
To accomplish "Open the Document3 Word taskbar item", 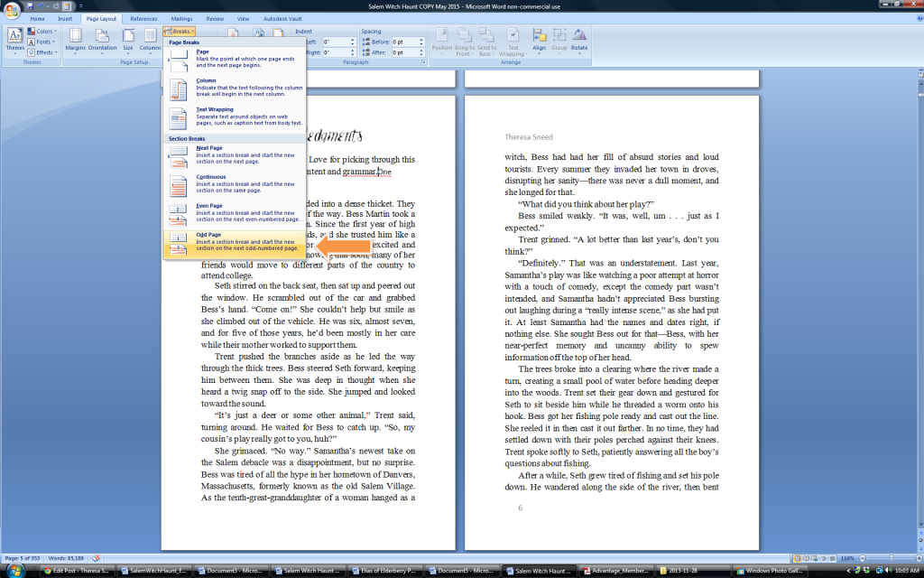I will click(x=231, y=571).
